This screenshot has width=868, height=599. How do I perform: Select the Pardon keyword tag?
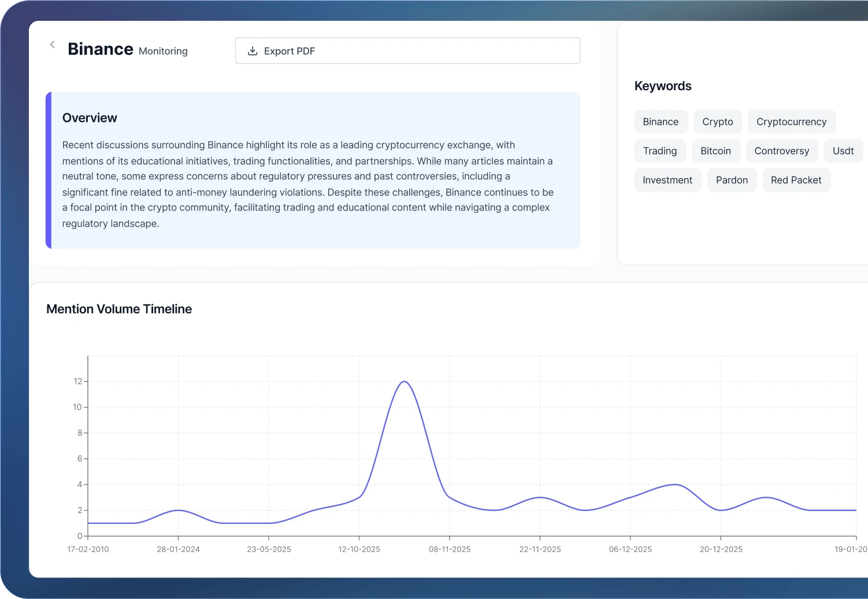pyautogui.click(x=732, y=180)
